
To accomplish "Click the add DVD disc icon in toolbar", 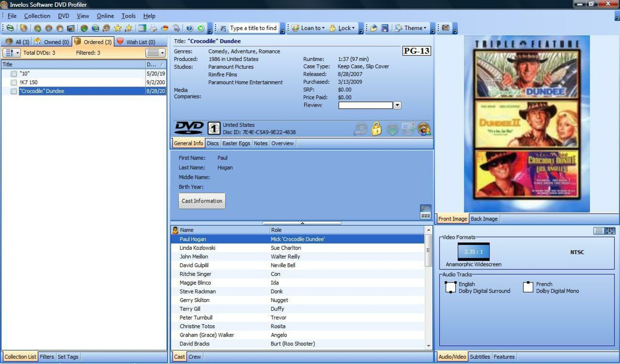I will (38, 28).
